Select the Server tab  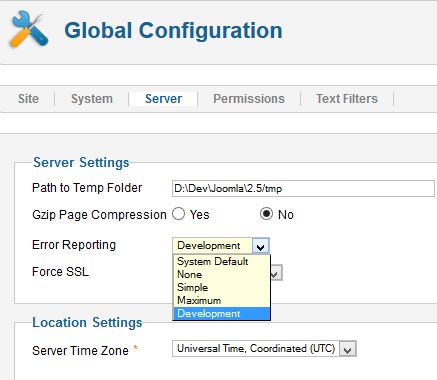pyautogui.click(x=163, y=99)
